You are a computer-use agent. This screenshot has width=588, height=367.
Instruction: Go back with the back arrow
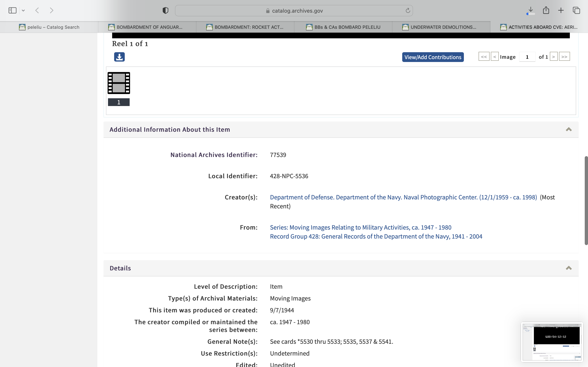tap(37, 10)
